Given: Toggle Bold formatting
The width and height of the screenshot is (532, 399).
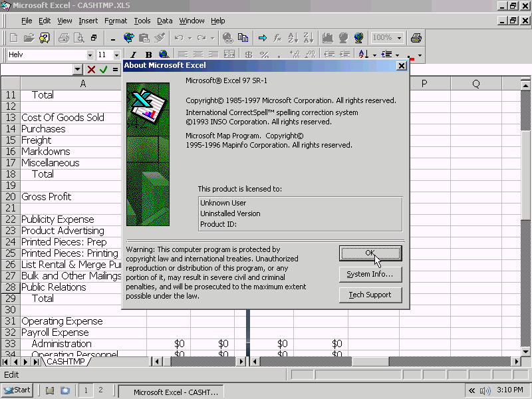Looking at the screenshot, I should click(148, 55).
